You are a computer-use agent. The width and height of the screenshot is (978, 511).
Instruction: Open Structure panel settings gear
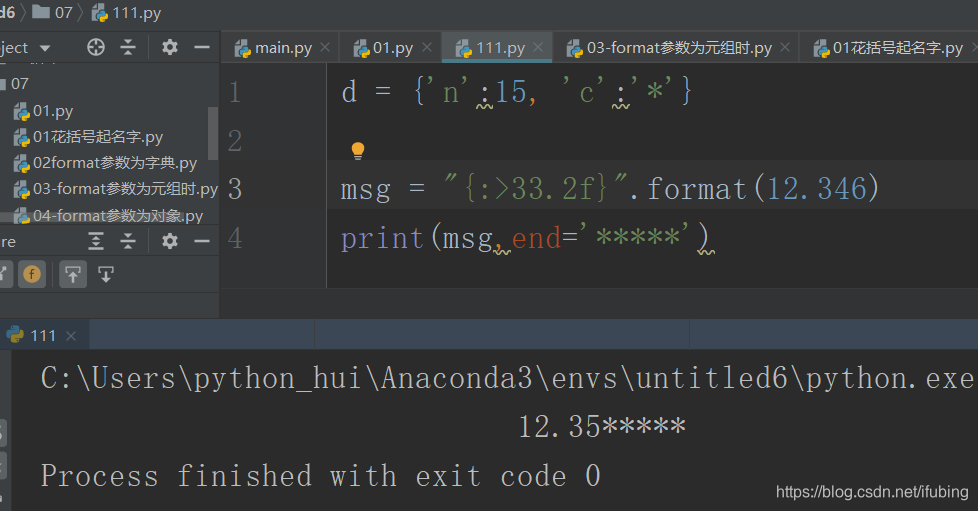(170, 241)
